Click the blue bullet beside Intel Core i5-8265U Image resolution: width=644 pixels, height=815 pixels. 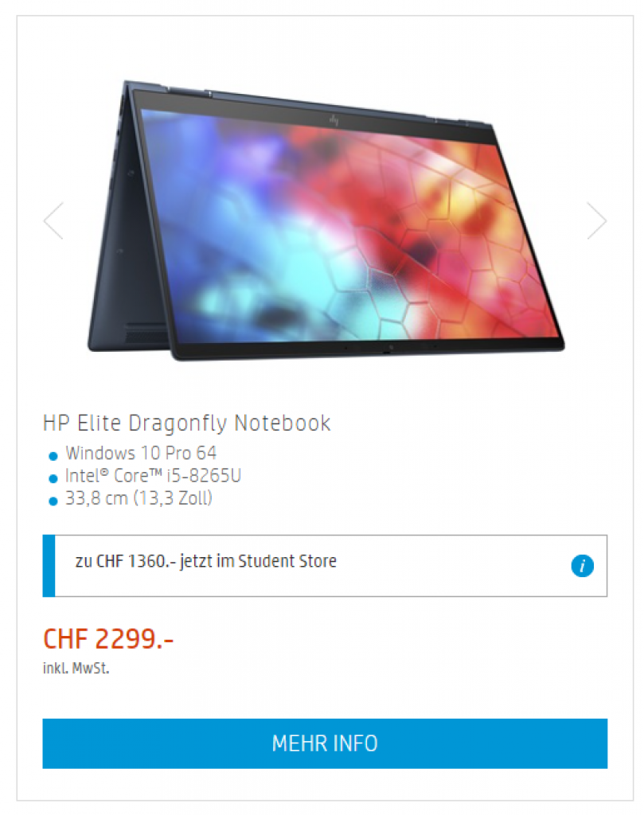click(x=53, y=478)
